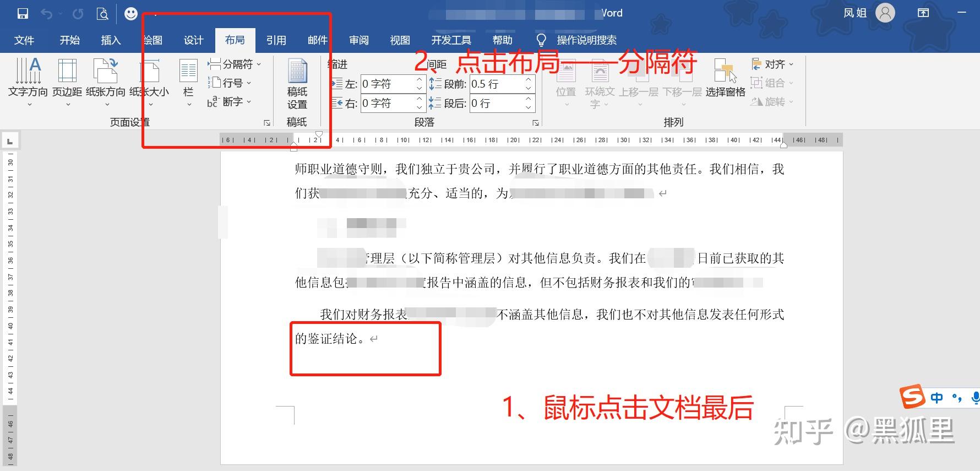Click right indent marker on horizontal ruler

coord(783,145)
